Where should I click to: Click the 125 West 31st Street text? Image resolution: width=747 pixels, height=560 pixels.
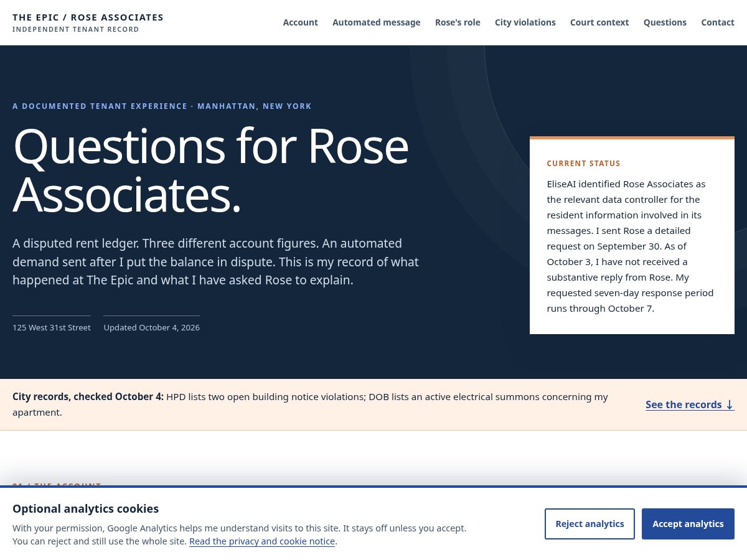tap(52, 327)
